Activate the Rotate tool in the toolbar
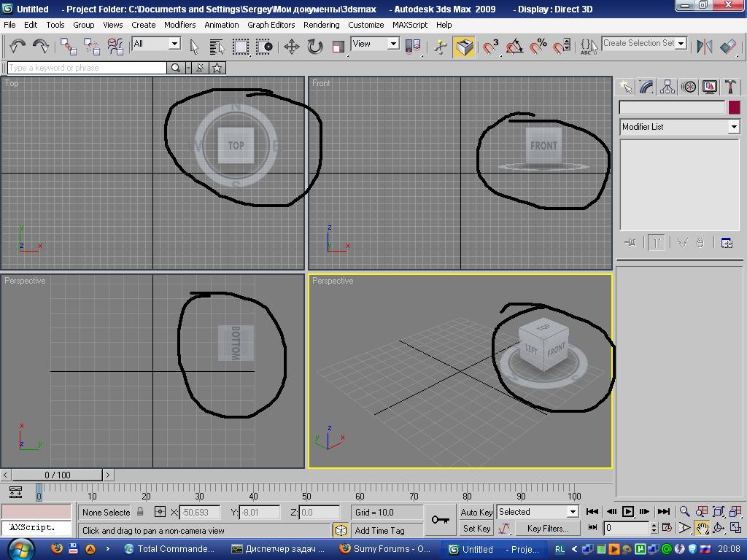747x560 pixels. [x=314, y=47]
